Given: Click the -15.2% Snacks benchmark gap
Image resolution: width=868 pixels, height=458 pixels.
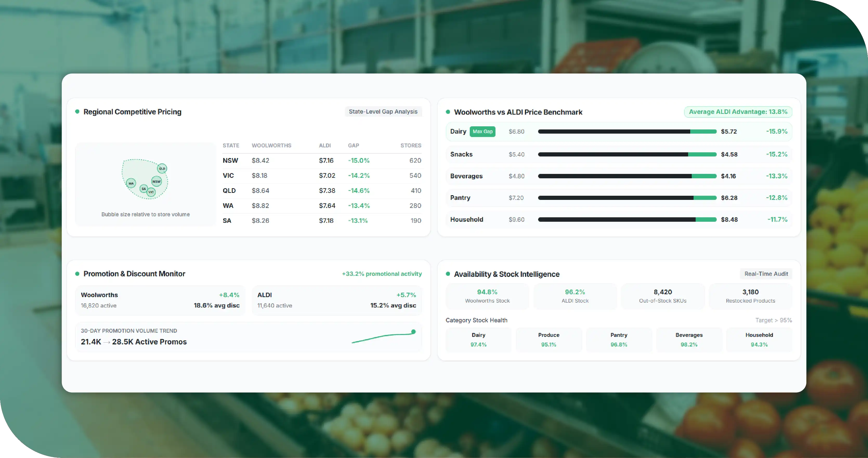Looking at the screenshot, I should tap(777, 154).
